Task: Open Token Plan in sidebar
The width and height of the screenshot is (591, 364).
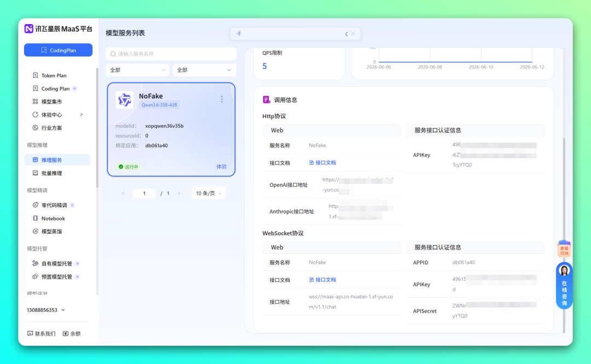Action: tap(54, 76)
